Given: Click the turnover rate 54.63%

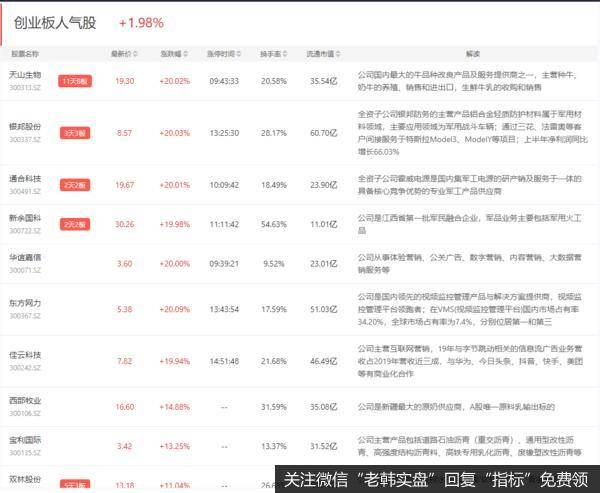Looking at the screenshot, I should coord(274,224).
